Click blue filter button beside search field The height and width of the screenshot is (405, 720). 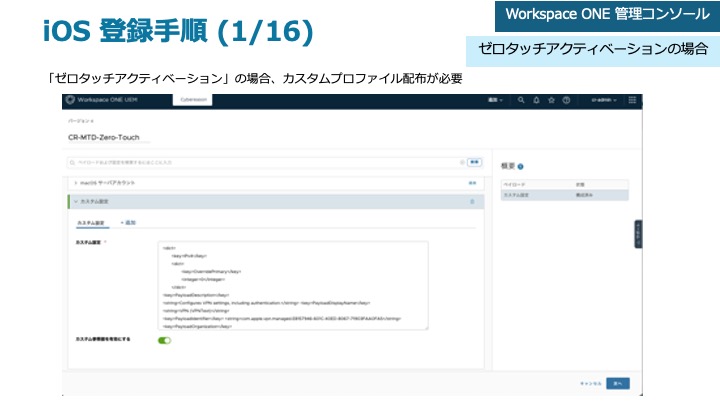coord(474,162)
